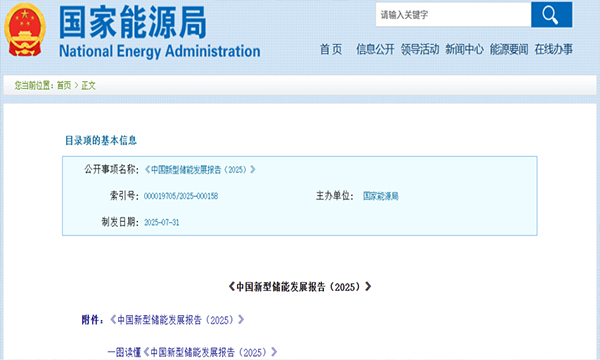The height and width of the screenshot is (360, 600).
Task: Click the breadcrumb chevron separator
Action: 76,85
